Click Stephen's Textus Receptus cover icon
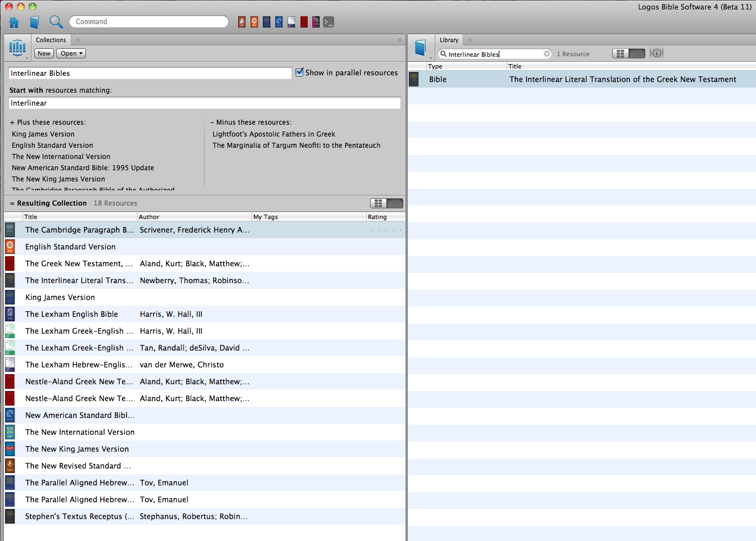Viewport: 756px width, 541px height. click(x=10, y=516)
